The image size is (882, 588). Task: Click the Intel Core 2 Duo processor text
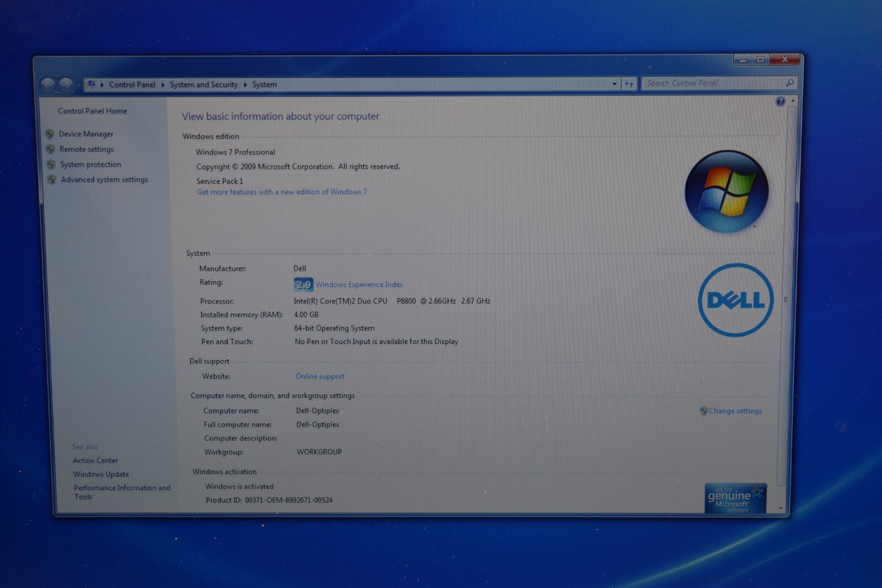(x=392, y=301)
